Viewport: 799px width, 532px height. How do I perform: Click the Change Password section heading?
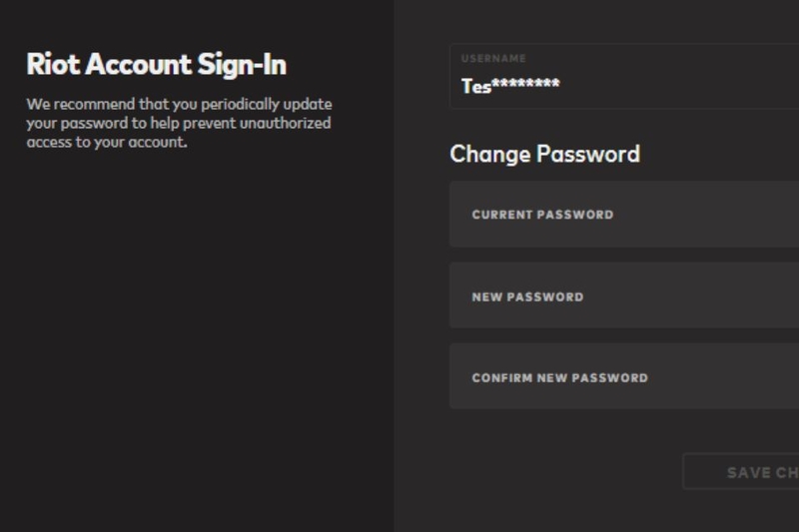click(x=544, y=154)
